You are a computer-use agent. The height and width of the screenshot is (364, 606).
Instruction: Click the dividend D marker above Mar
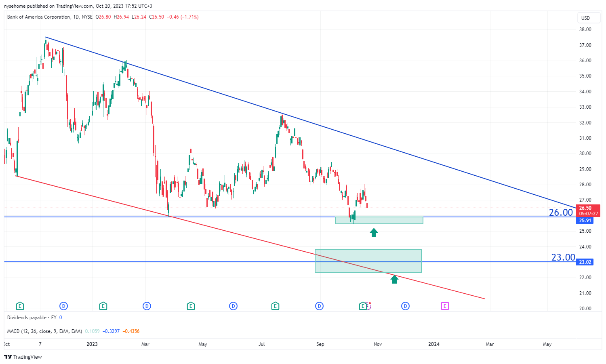147,306
